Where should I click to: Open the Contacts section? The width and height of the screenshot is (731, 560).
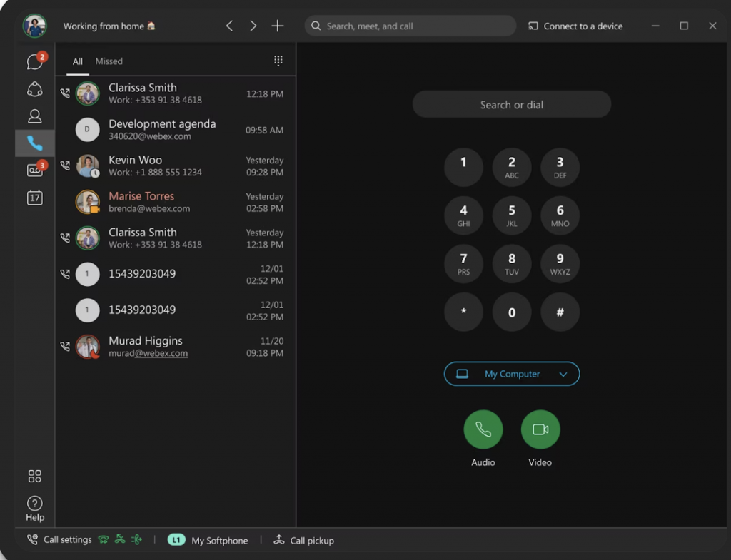point(34,116)
